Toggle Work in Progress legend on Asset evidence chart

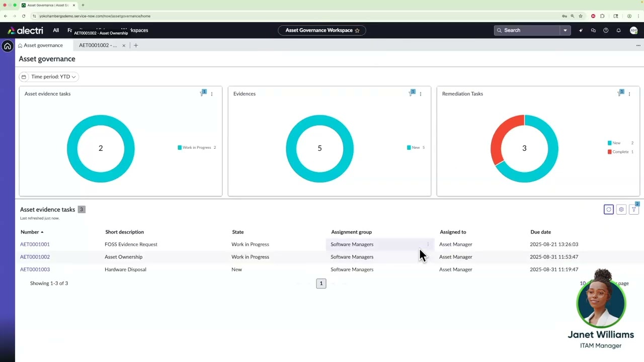pyautogui.click(x=196, y=147)
